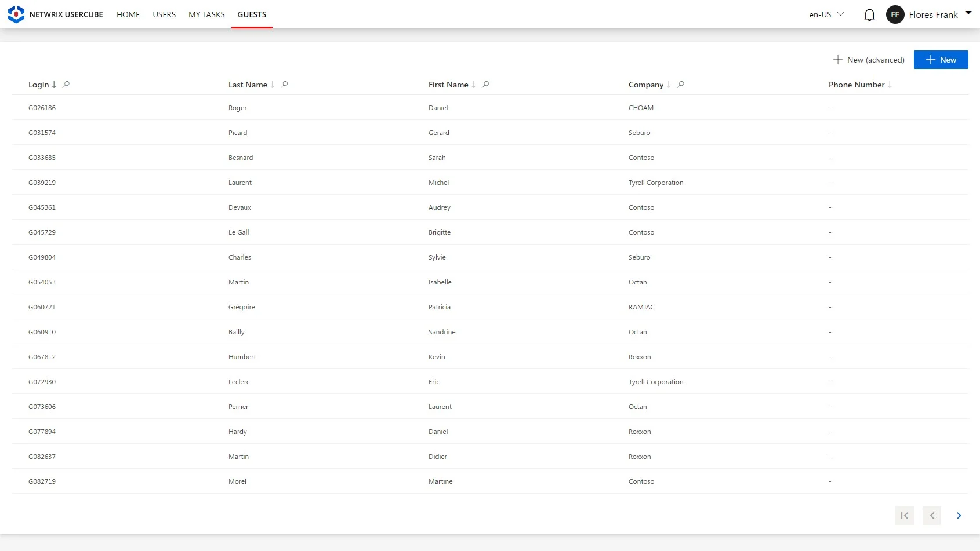Image resolution: width=980 pixels, height=551 pixels.
Task: Click last name Besnard
Action: [x=241, y=158]
